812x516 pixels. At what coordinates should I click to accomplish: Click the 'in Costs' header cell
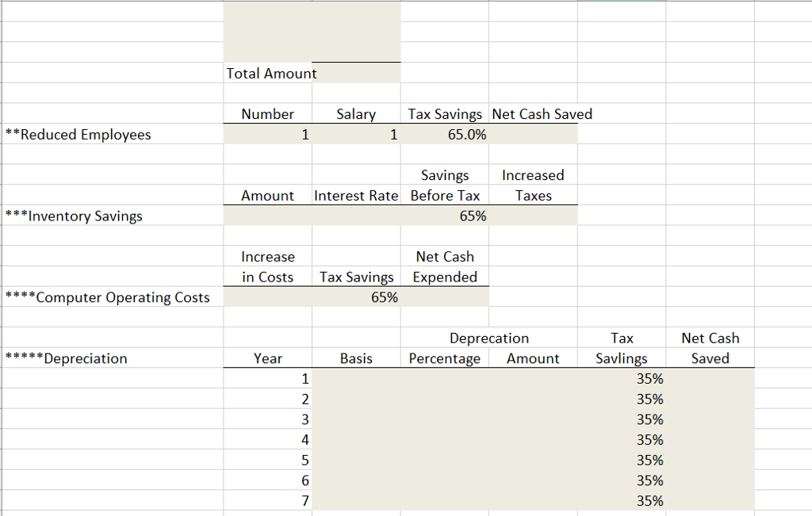(268, 277)
